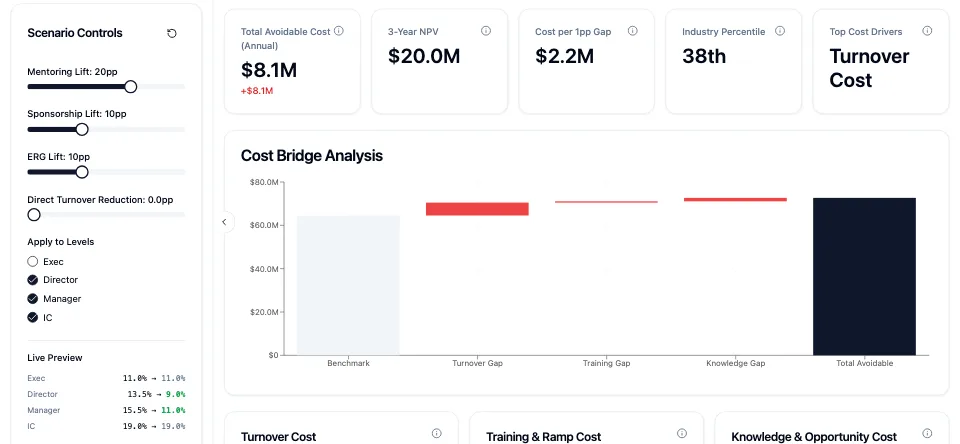
Task: Click the Exec 11.0% → 11.0% preview row
Action: tap(106, 378)
